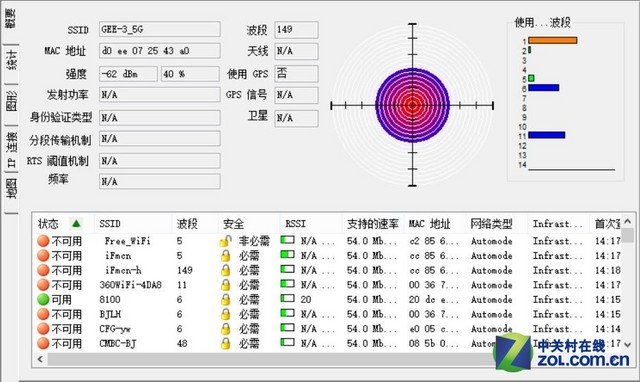Click the red status icon for iFmcn row
Image resolution: width=640 pixels, height=382 pixels.
pos(43,255)
